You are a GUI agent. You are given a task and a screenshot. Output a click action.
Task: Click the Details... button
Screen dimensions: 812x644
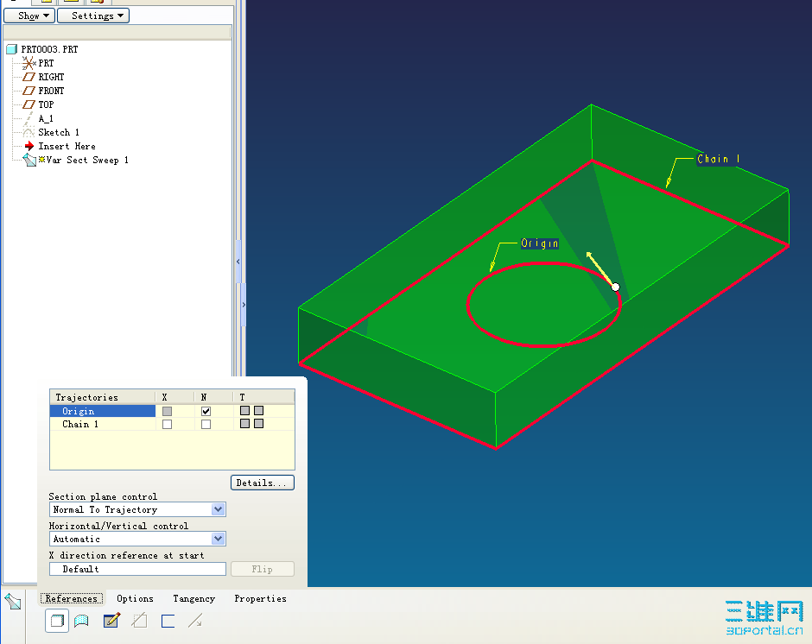pos(263,483)
